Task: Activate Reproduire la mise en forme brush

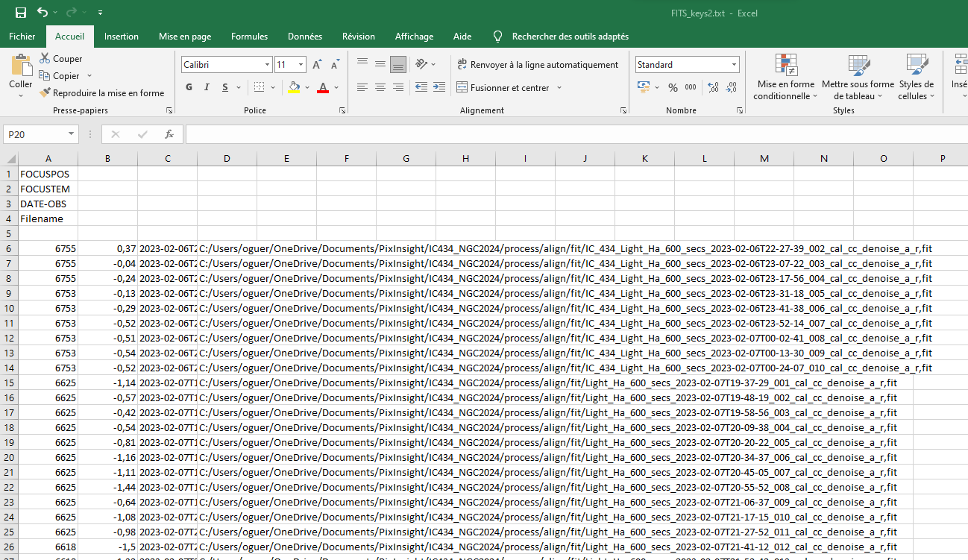Action: coord(101,93)
